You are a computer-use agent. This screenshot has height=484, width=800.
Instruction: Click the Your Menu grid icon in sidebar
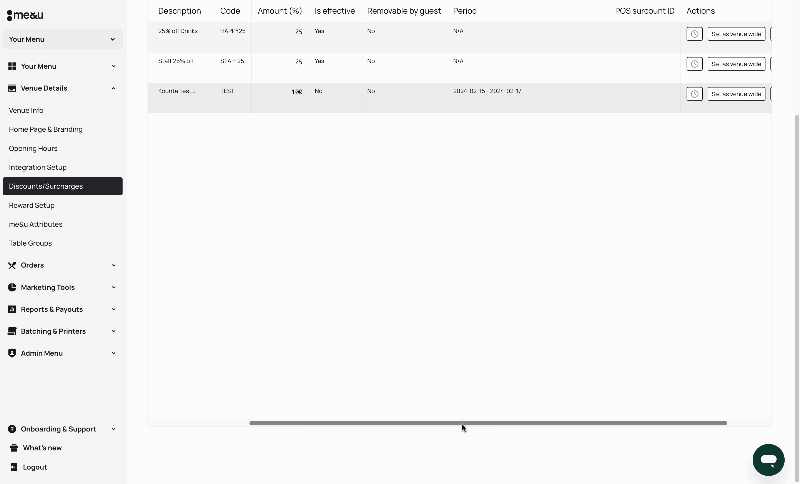pos(12,66)
